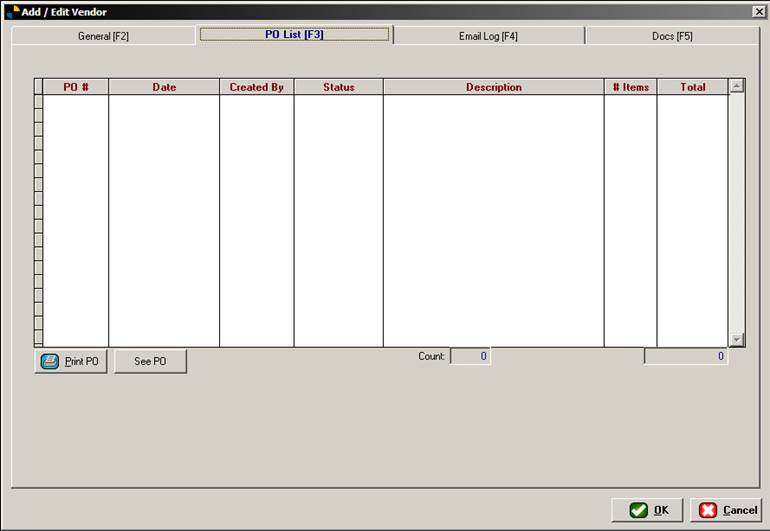
Task: Click the Created By column header
Action: pyautogui.click(x=256, y=87)
